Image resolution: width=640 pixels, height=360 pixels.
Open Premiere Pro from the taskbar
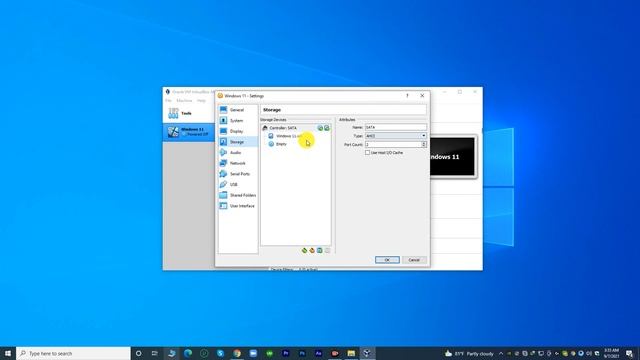[286, 353]
